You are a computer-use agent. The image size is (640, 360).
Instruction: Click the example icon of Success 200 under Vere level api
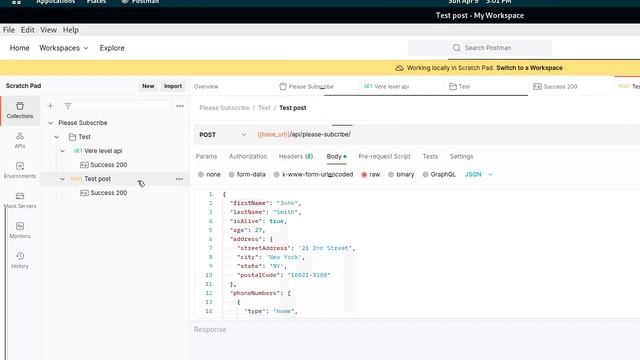coord(84,165)
